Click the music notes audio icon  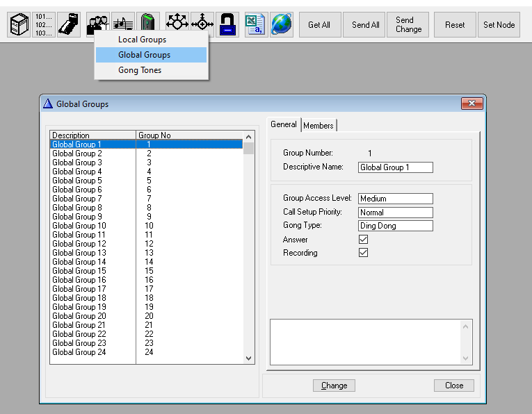(x=123, y=24)
